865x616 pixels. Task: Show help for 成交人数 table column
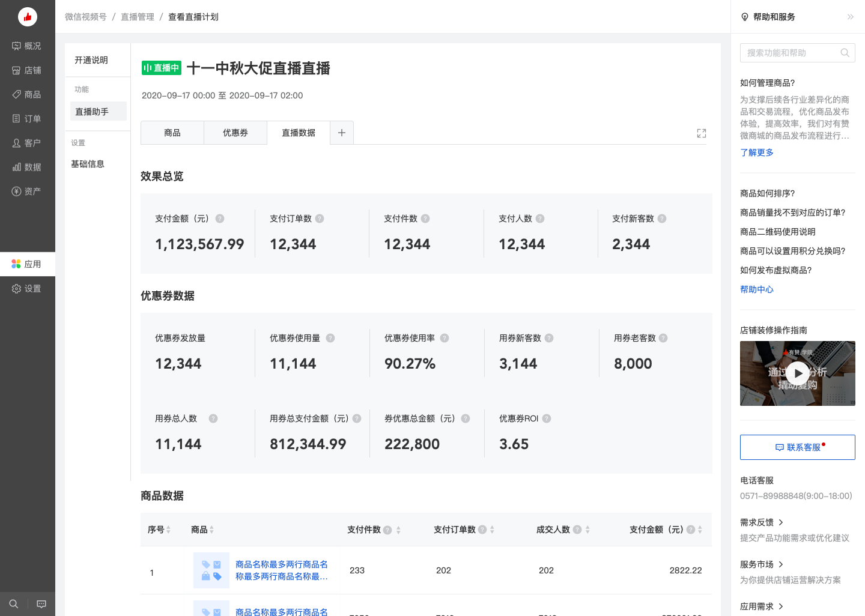point(577,530)
